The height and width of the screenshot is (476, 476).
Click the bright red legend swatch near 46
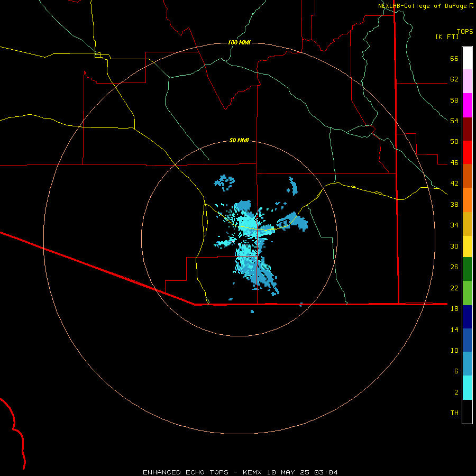pos(467,152)
